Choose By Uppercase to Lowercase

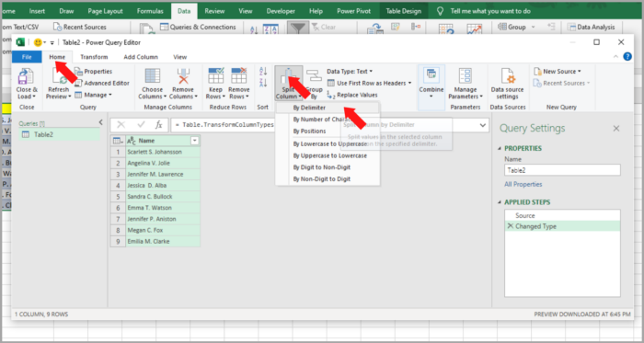(328, 155)
